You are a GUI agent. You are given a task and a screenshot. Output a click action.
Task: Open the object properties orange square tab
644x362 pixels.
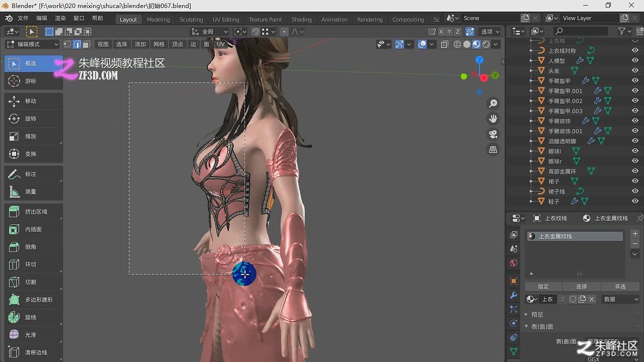tap(514, 281)
